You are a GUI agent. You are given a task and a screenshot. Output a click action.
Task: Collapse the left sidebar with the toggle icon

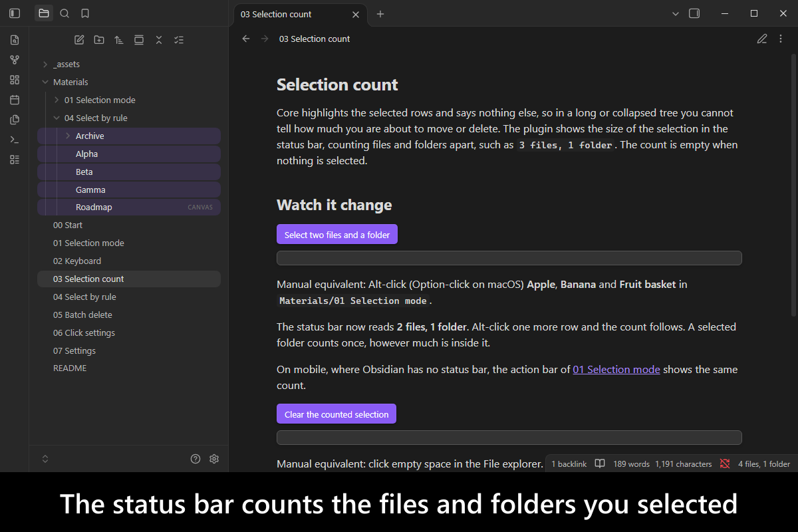pyautogui.click(x=15, y=13)
